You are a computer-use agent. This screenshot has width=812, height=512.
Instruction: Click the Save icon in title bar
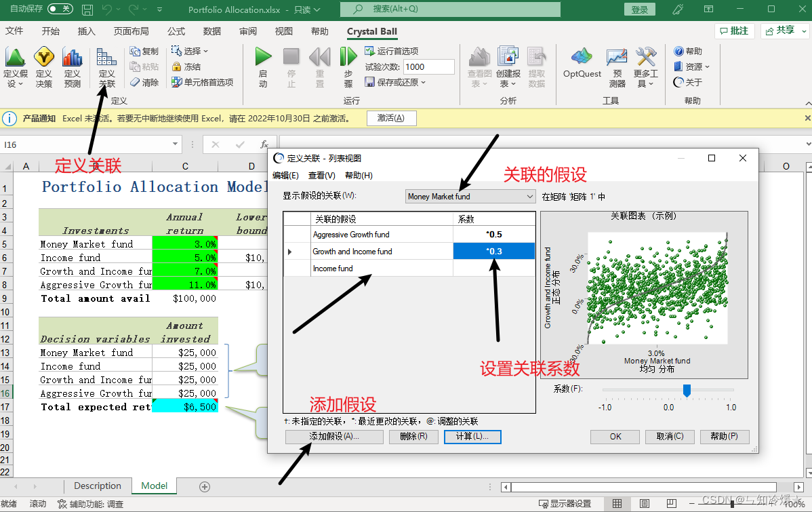(87, 9)
